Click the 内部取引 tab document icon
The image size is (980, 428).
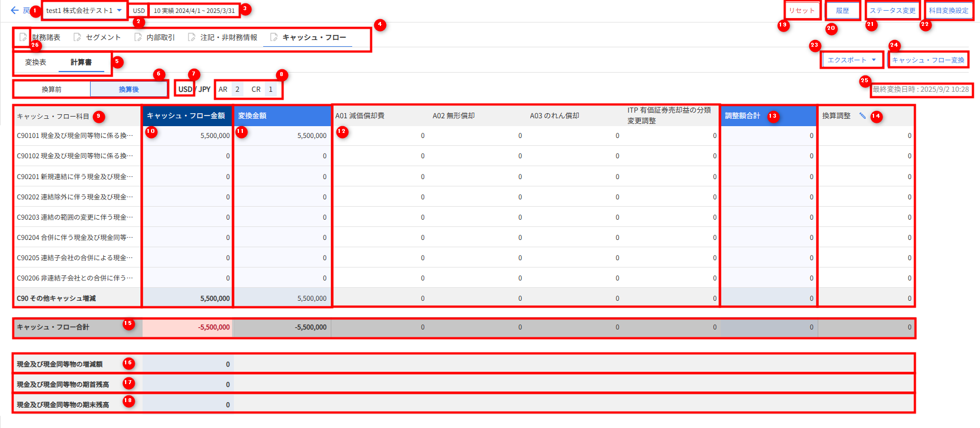[138, 37]
